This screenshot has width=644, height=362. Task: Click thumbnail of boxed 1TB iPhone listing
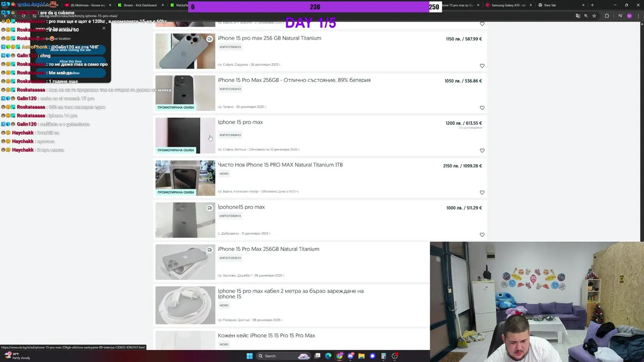pyautogui.click(x=185, y=178)
